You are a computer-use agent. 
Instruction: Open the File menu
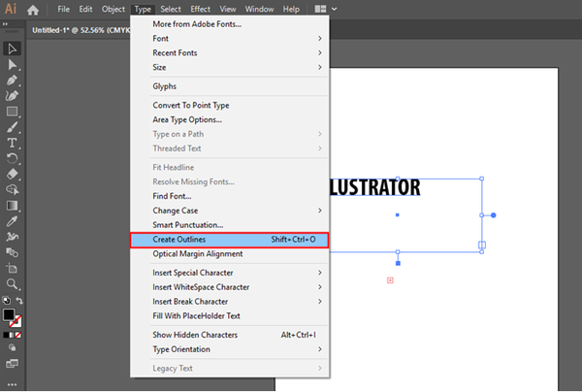click(x=63, y=9)
